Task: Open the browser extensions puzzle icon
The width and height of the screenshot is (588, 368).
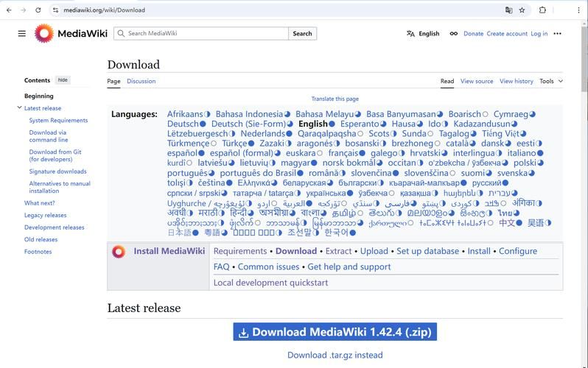Action: coord(542,10)
